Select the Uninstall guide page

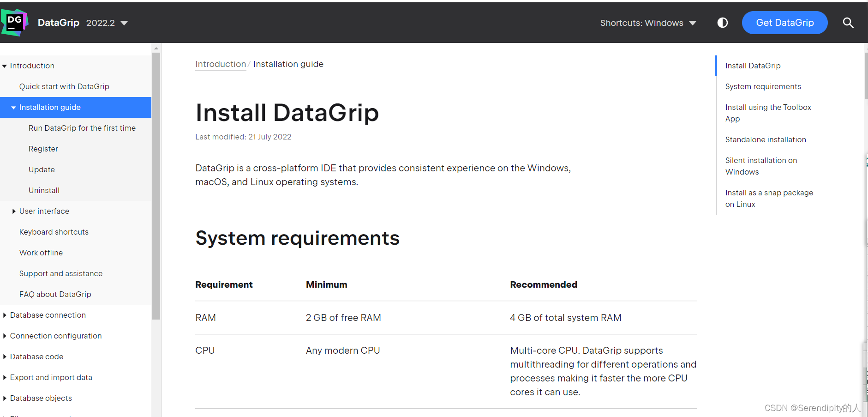[x=44, y=190]
